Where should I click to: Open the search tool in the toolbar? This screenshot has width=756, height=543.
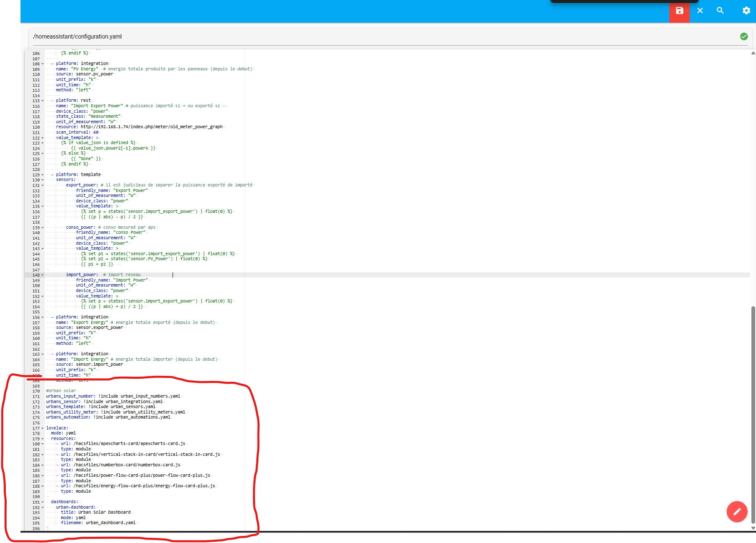coord(720,11)
